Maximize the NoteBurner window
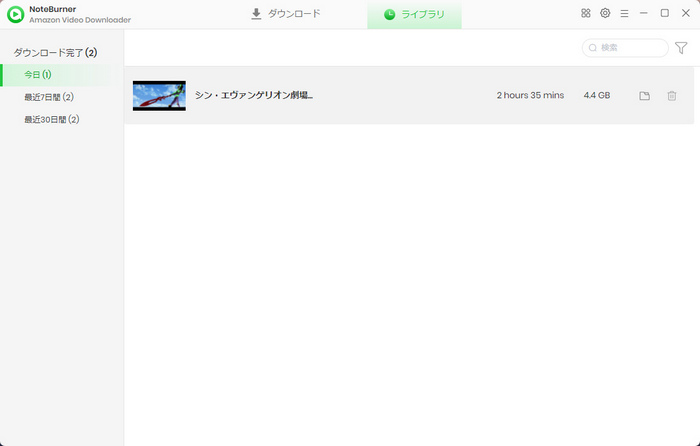This screenshot has width=700, height=446. tap(665, 13)
